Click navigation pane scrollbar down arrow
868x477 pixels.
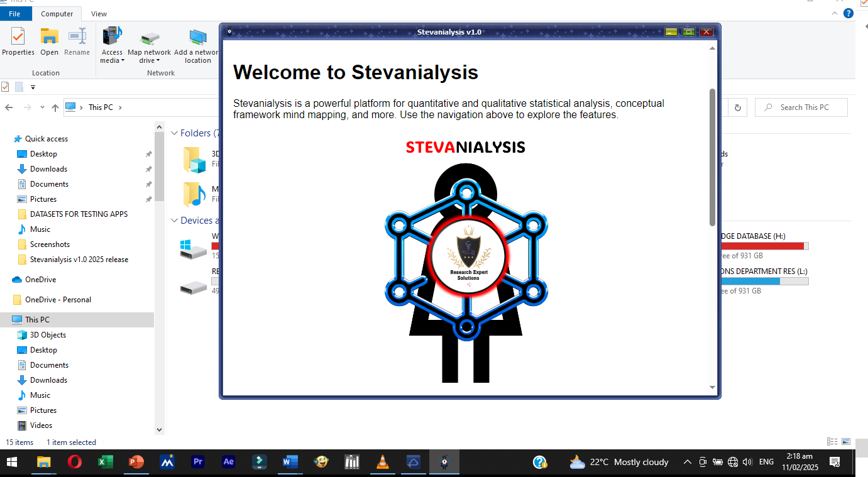(159, 429)
